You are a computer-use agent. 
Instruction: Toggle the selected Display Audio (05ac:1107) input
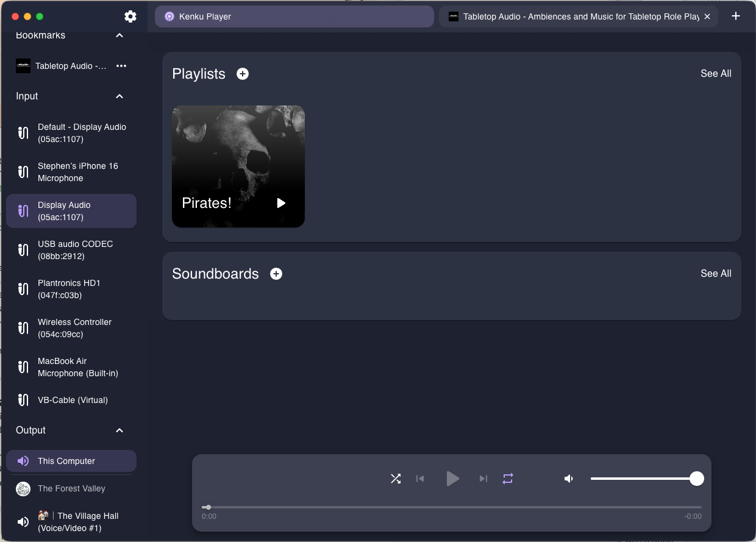tap(71, 211)
